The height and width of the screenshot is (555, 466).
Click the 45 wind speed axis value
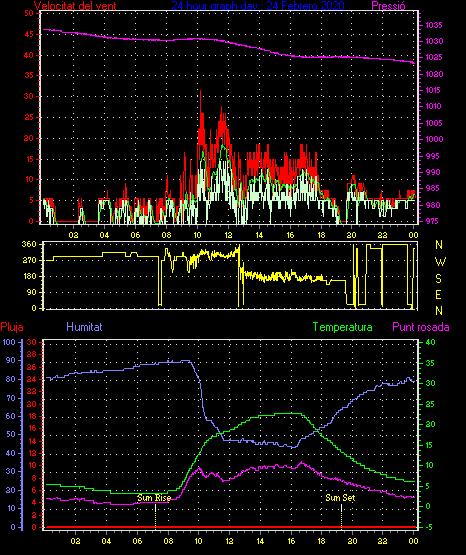pos(29,34)
